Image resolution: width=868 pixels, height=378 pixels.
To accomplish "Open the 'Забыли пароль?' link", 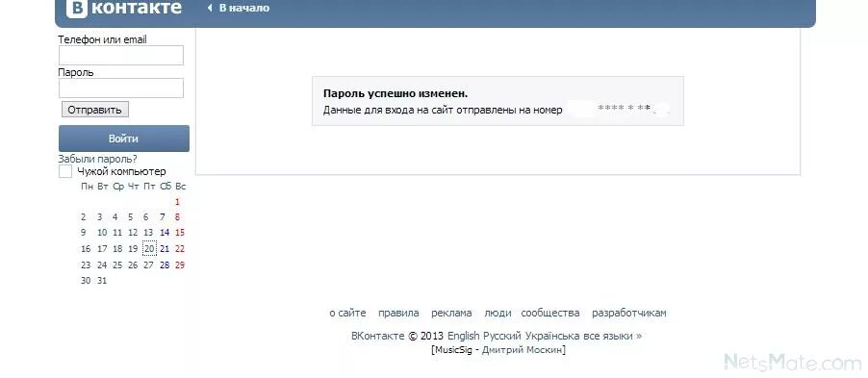I will pos(97,160).
